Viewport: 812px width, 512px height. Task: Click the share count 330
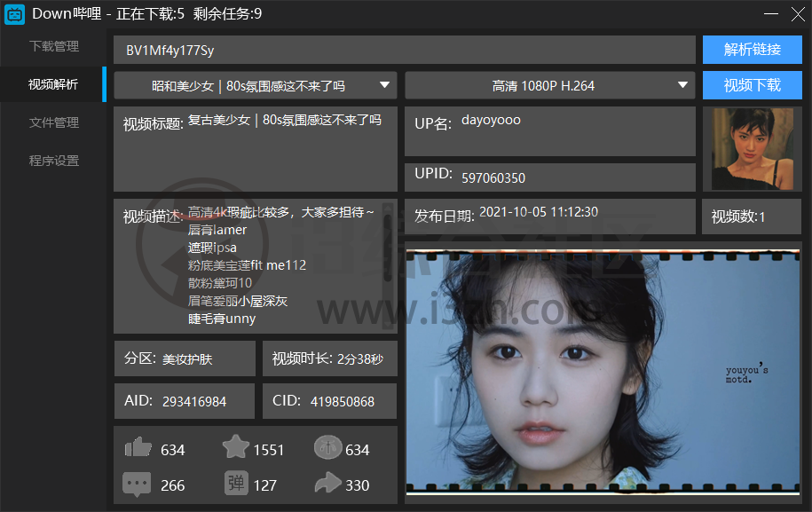pyautogui.click(x=358, y=485)
